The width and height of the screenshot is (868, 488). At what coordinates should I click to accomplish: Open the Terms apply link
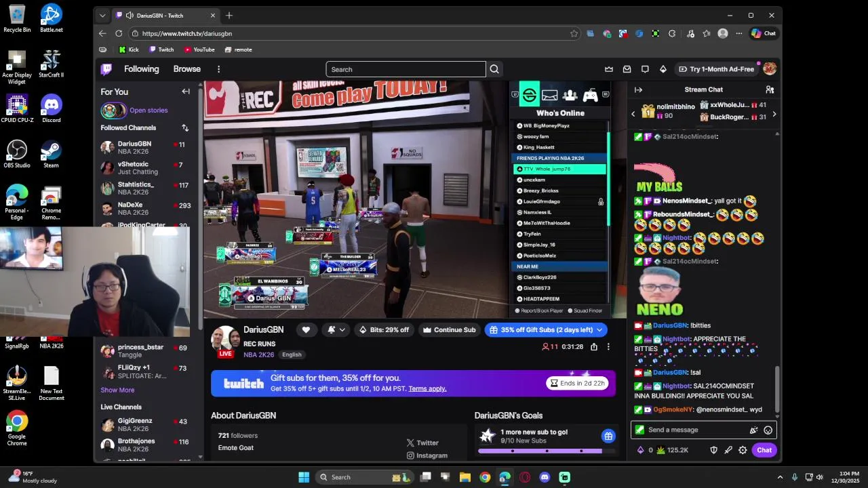click(x=427, y=388)
